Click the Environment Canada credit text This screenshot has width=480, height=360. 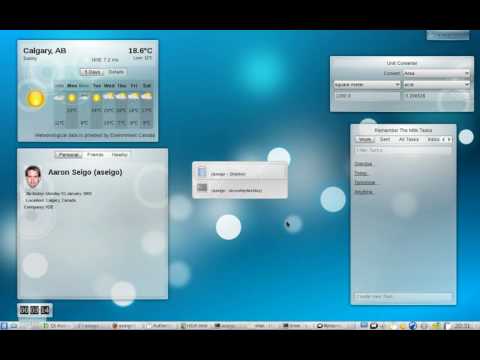95,135
